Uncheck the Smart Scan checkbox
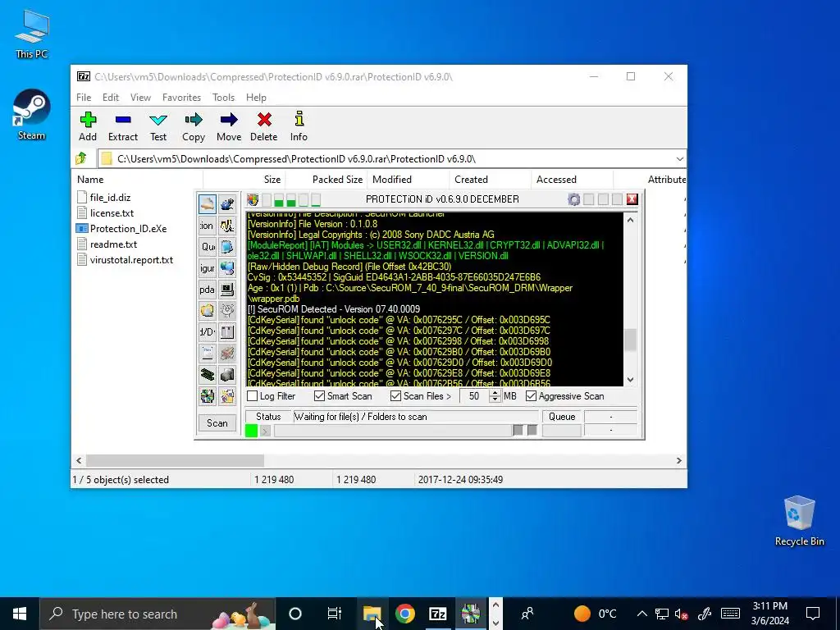The image size is (840, 630). click(319, 396)
